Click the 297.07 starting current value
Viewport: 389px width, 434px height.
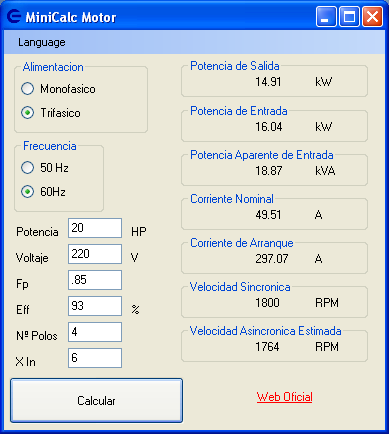(272, 259)
